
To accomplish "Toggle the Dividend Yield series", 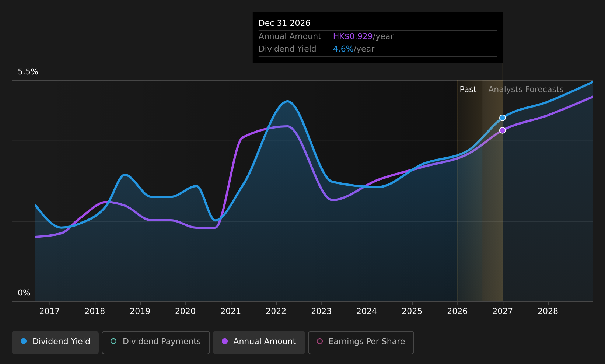I will pos(55,342).
